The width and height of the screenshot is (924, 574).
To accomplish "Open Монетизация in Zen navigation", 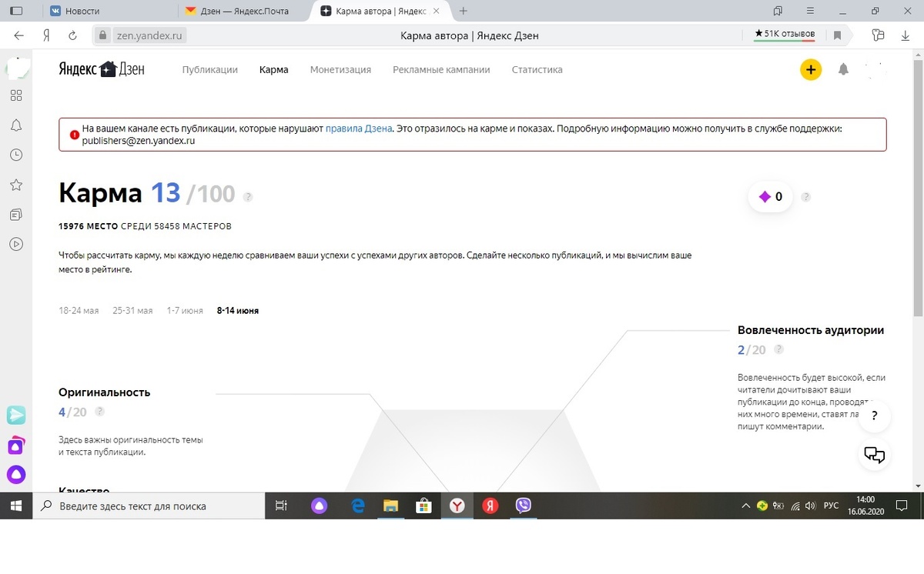I will [x=340, y=69].
